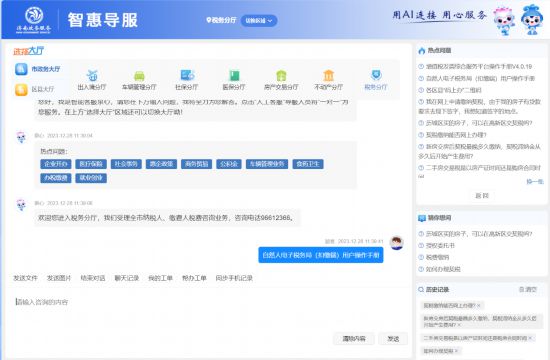Open hot question about 二手房交易
This screenshot has width=550, height=360.
(x=479, y=168)
